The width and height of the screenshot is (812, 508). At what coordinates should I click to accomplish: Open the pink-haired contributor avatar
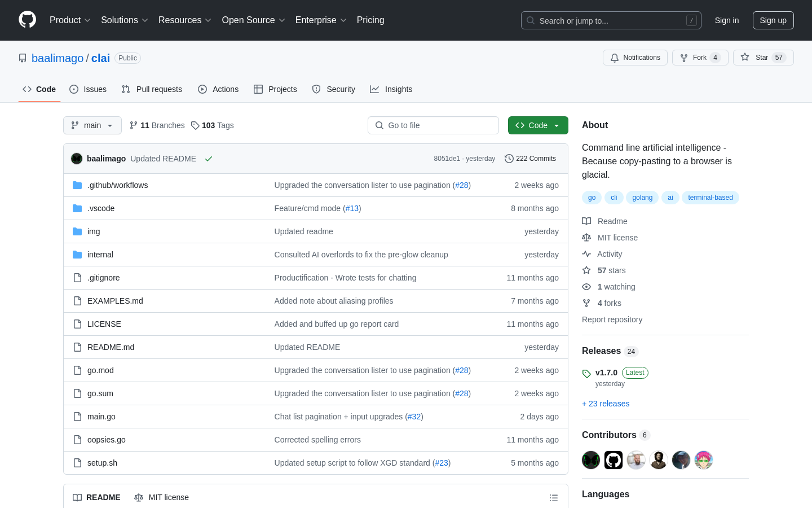click(x=704, y=460)
